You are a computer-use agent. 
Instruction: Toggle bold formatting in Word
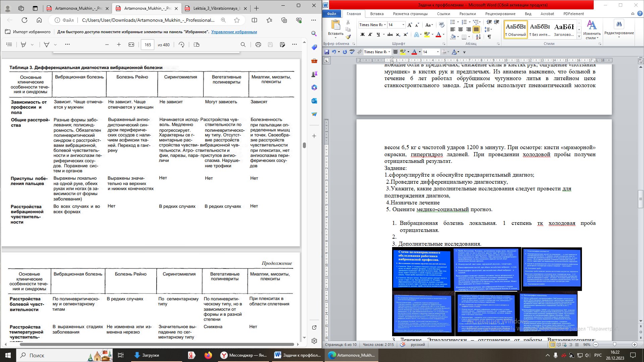[362, 35]
